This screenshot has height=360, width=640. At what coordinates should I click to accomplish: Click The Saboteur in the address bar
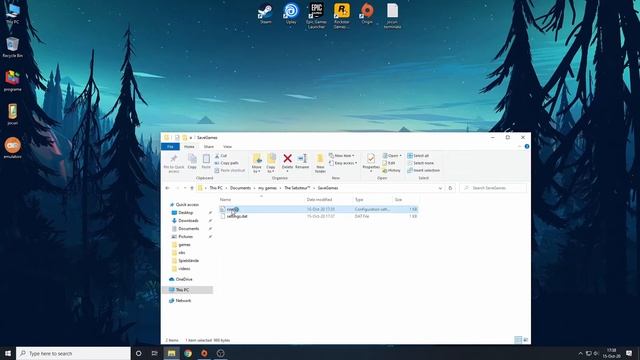297,188
